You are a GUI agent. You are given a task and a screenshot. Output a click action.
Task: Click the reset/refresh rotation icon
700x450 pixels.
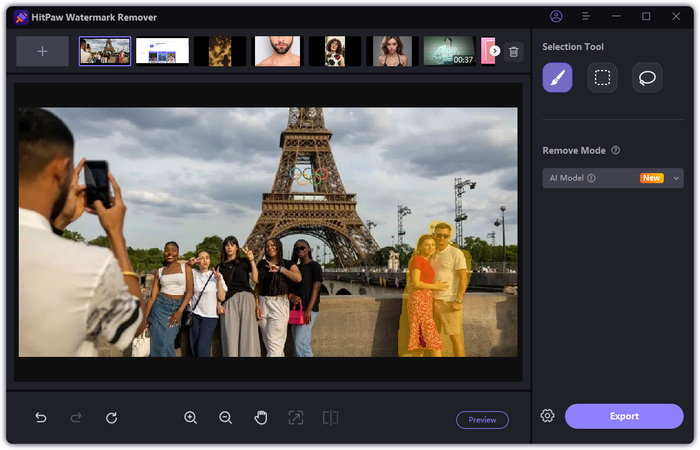click(111, 418)
